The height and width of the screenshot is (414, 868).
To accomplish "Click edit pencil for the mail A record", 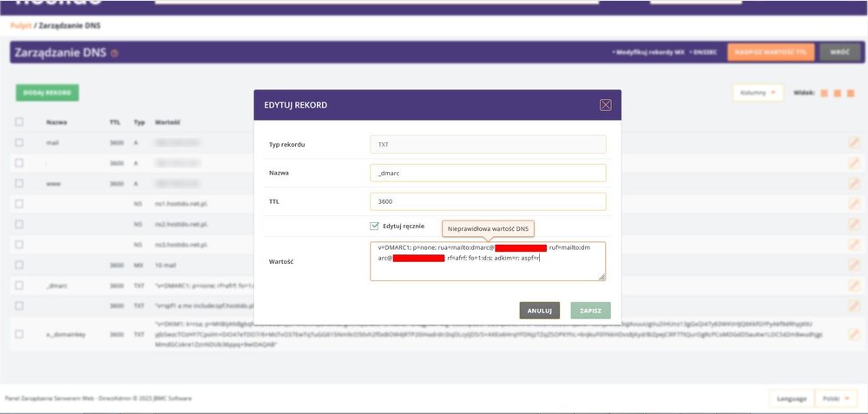I will (853, 143).
